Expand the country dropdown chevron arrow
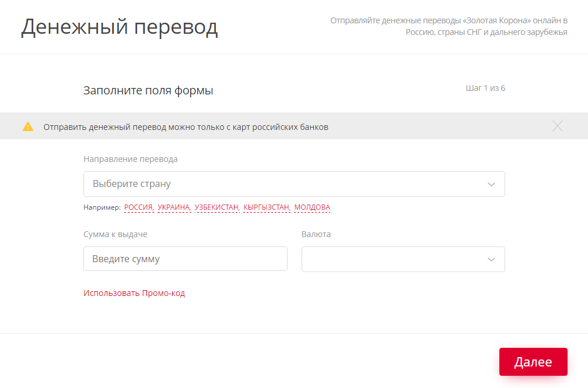588x388 pixels. point(491,184)
